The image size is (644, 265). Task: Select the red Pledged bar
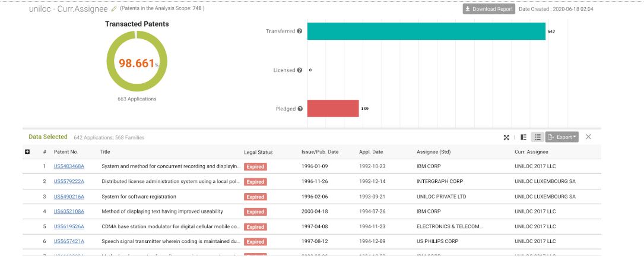(333, 109)
